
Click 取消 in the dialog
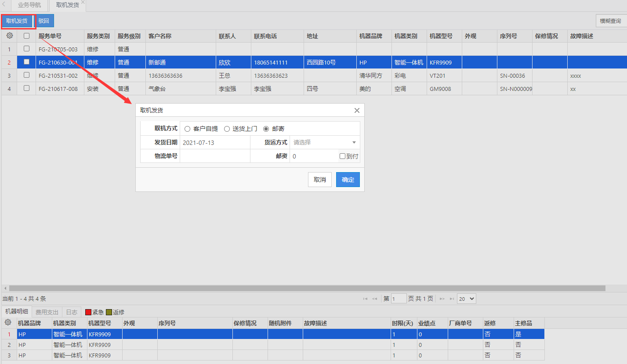pyautogui.click(x=320, y=180)
